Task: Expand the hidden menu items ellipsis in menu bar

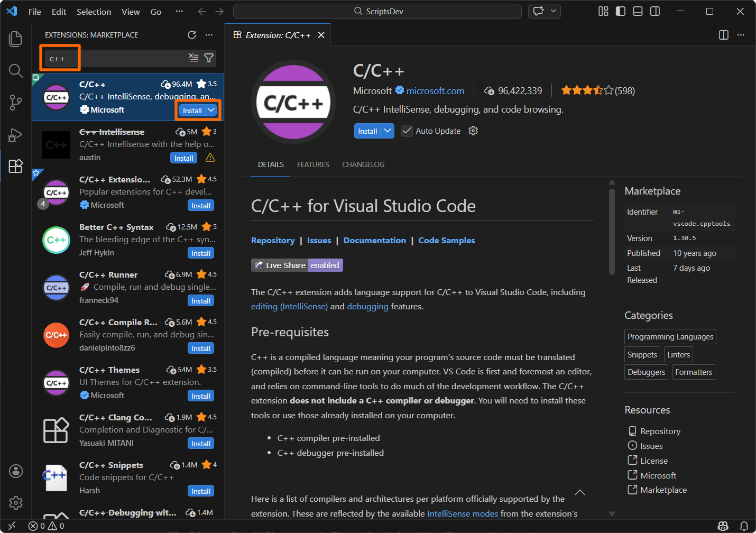Action: pyautogui.click(x=179, y=11)
